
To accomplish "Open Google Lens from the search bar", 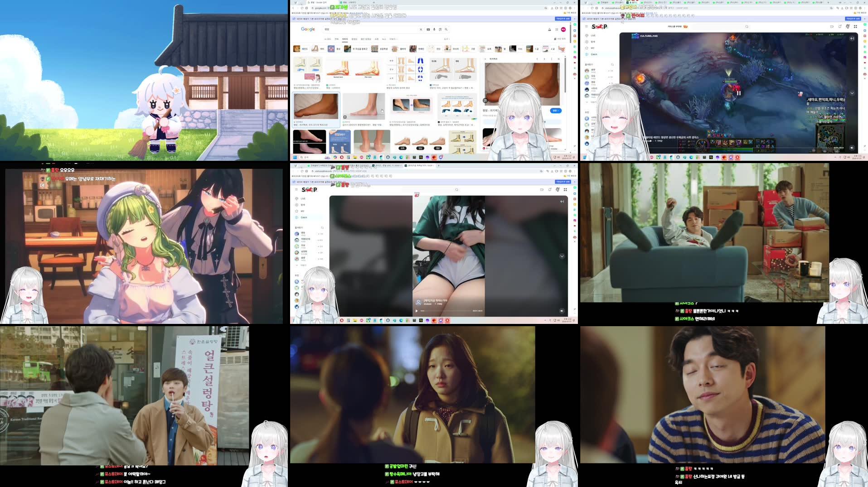I will (x=440, y=29).
